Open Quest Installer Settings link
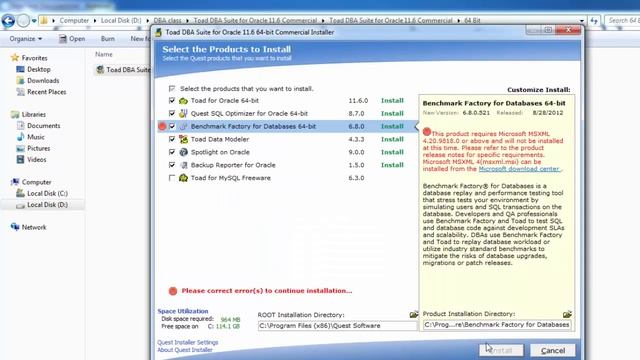This screenshot has width=640, height=360. (188, 342)
